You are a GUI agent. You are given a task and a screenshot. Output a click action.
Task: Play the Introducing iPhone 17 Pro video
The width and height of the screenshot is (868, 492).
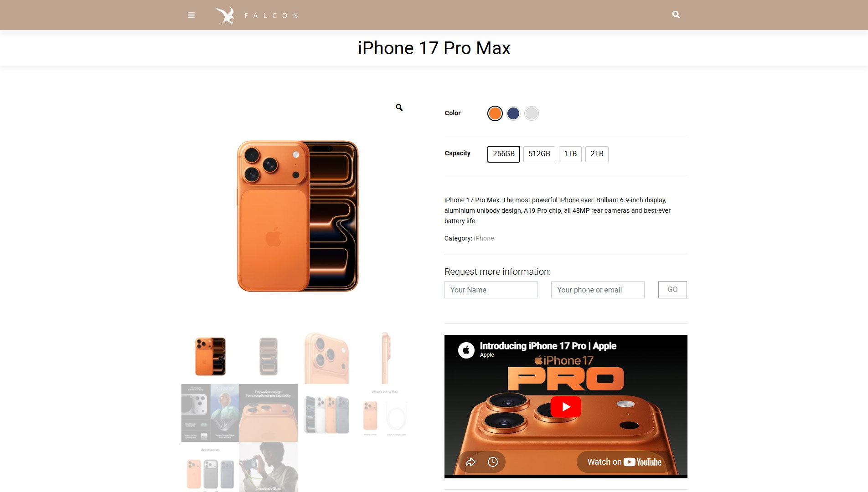[x=566, y=407]
